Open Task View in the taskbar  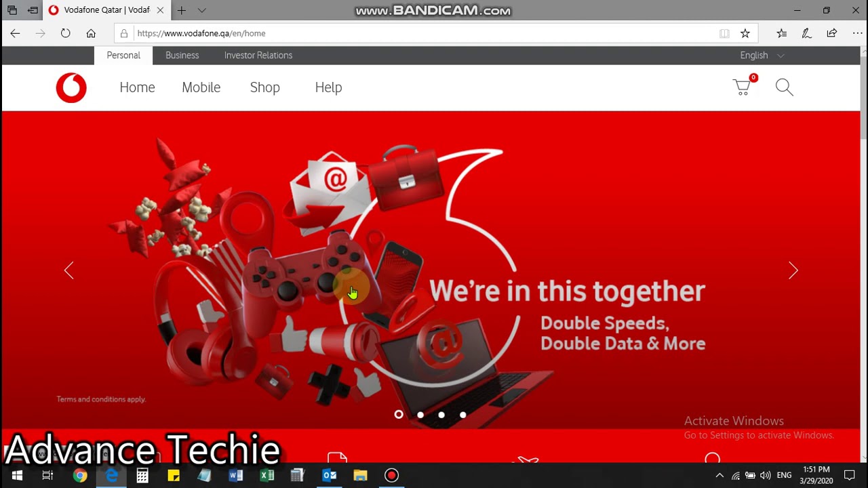47,475
